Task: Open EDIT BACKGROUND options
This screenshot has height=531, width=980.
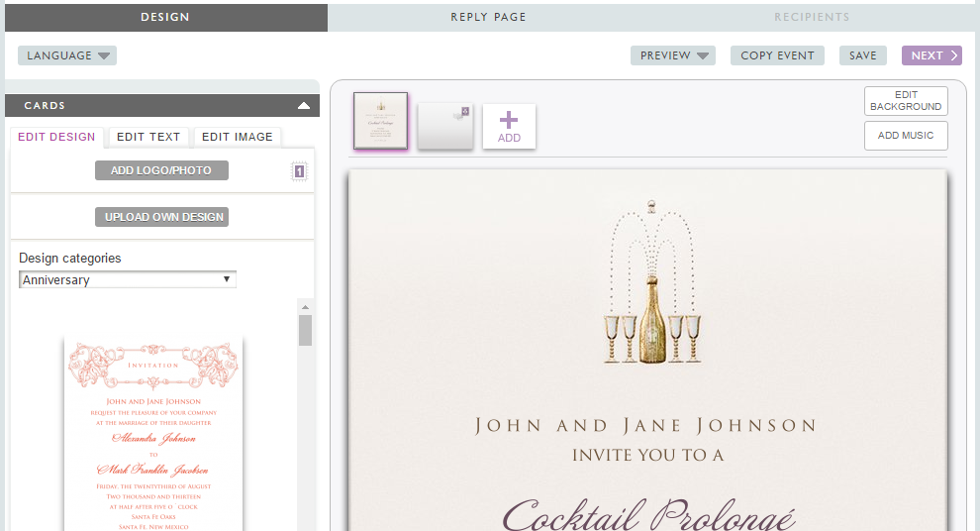Action: pyautogui.click(x=906, y=101)
